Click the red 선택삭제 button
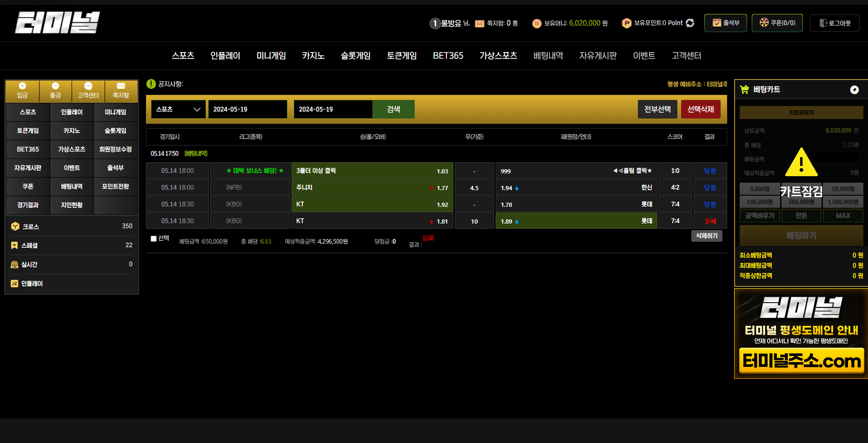Viewport: 868px width, 443px height. pos(700,109)
